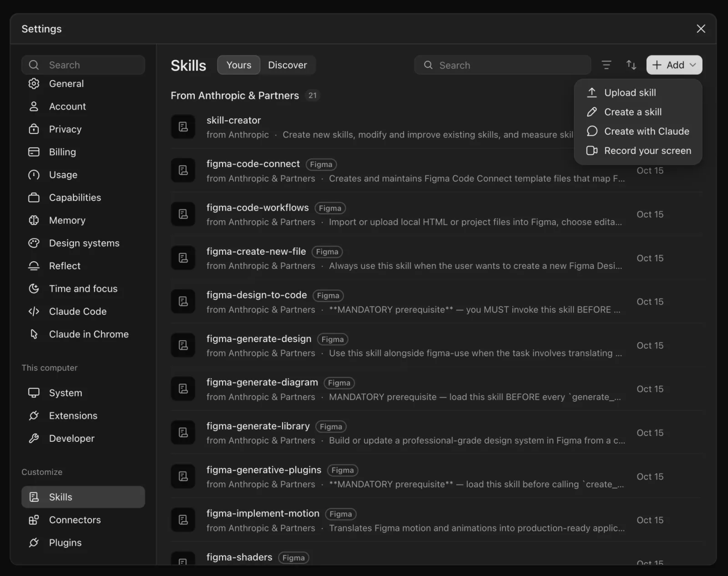Choose Record your screen menu item

pos(638,151)
